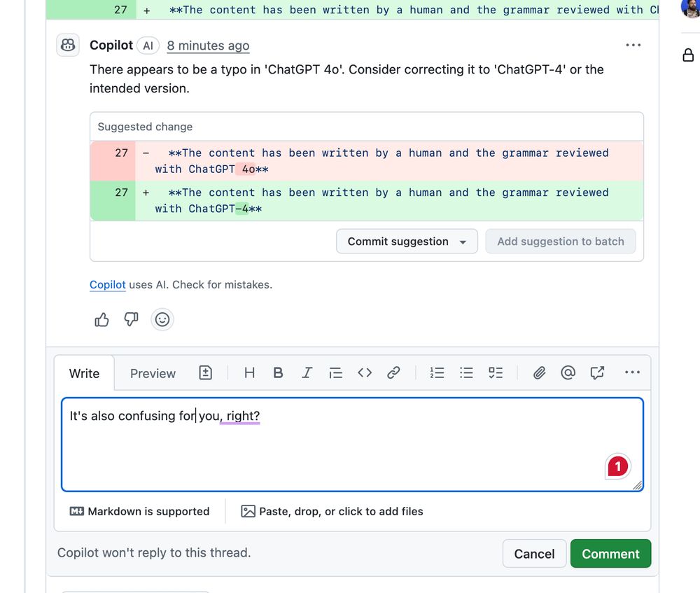Insert a numbered list
The height and width of the screenshot is (593, 700).
tap(437, 373)
